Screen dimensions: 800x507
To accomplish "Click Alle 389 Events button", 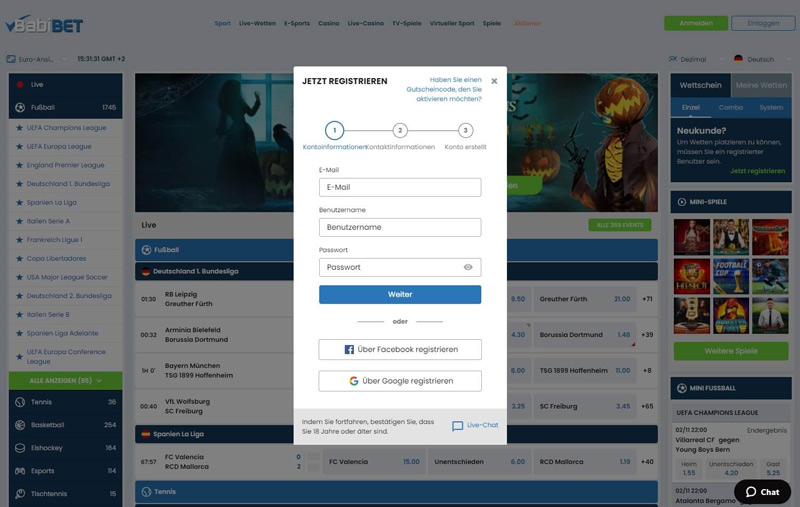I will pos(620,225).
